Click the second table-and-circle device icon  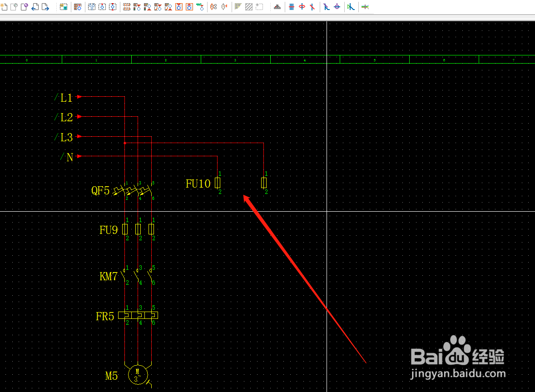(148, 7)
